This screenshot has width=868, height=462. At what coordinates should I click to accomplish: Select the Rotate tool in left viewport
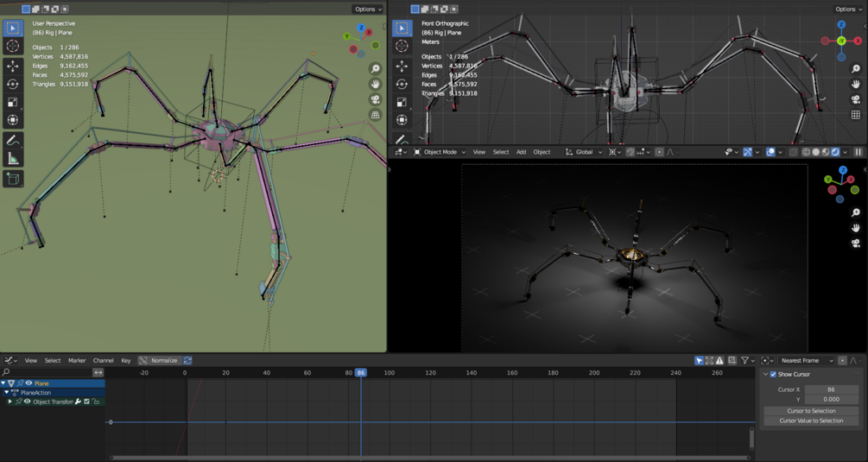13,84
